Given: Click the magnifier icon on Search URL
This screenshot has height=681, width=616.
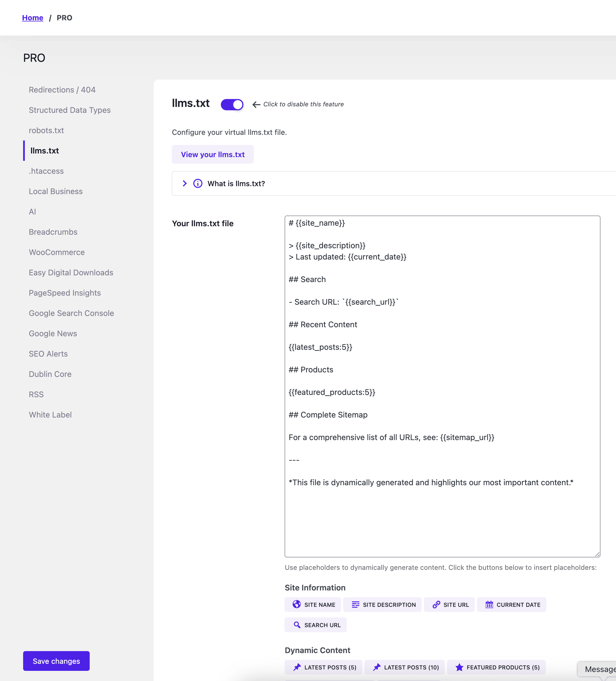Looking at the screenshot, I should coord(297,625).
